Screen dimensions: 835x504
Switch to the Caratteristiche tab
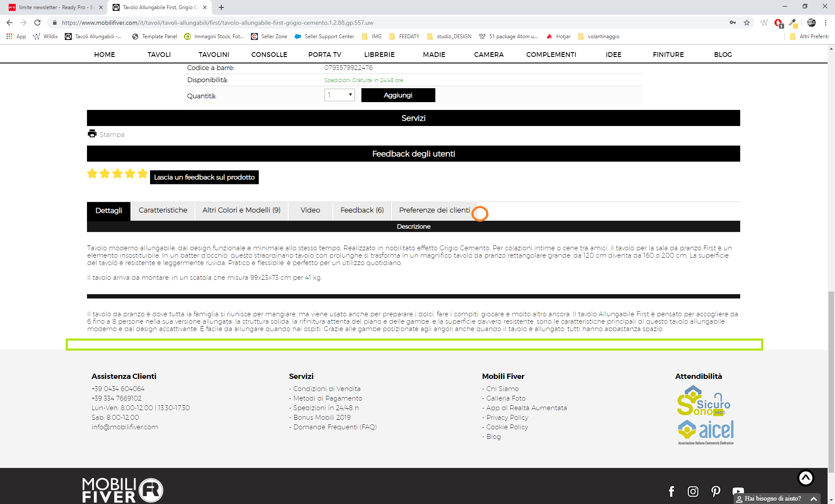163,210
